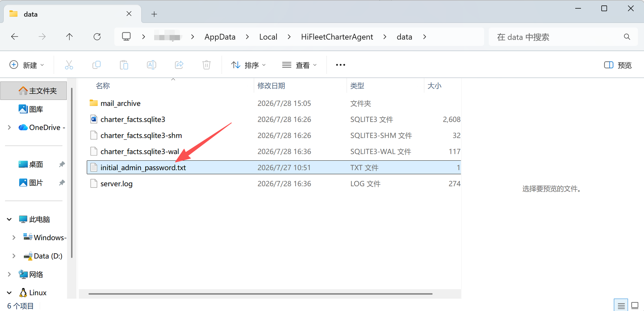Navigate up one folder level
Image resolution: width=644 pixels, height=311 pixels.
coord(69,37)
